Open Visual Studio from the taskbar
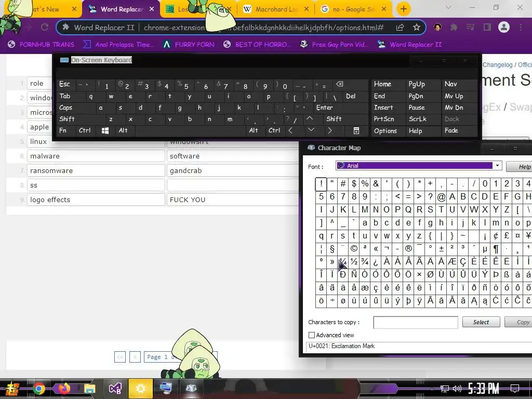 [115, 389]
